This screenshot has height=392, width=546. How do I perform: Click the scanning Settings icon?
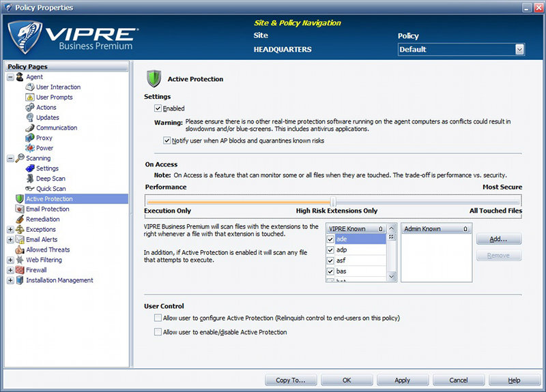(x=30, y=168)
